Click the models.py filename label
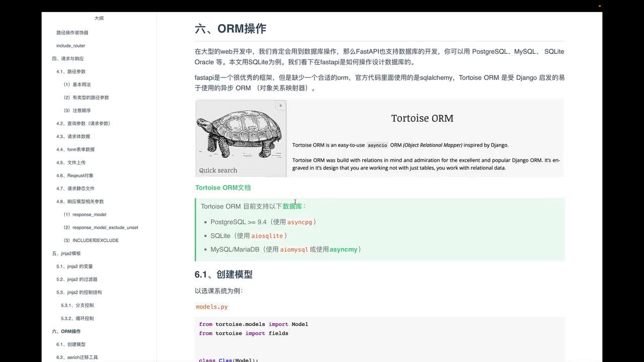Screen dimensions: 644x362 [x=212, y=307]
